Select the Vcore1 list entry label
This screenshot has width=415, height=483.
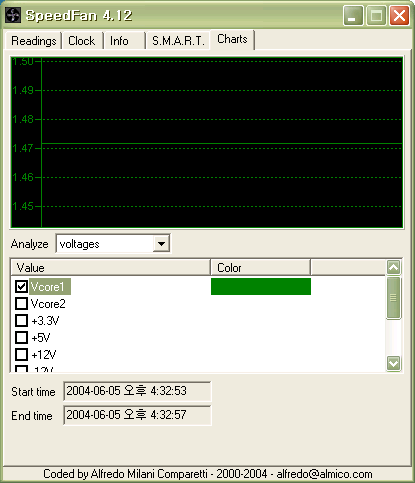pyautogui.click(x=50, y=287)
